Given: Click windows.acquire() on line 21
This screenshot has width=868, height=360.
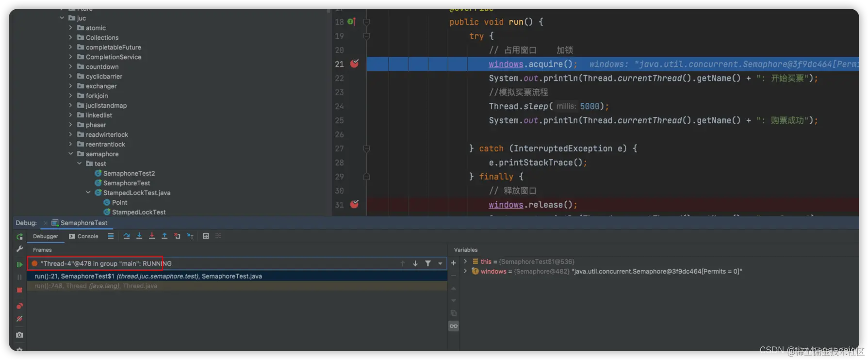Looking at the screenshot, I should (x=533, y=64).
